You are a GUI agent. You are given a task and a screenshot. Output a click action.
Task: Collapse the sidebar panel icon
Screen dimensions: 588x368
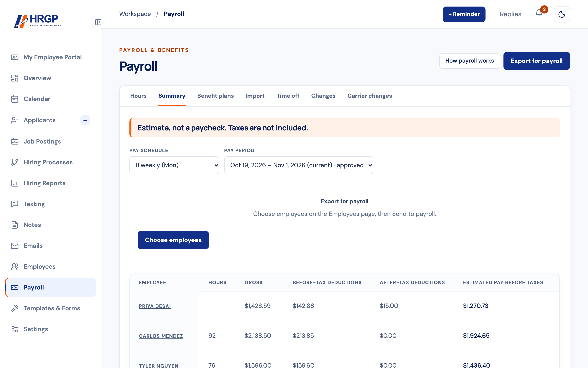[98, 22]
